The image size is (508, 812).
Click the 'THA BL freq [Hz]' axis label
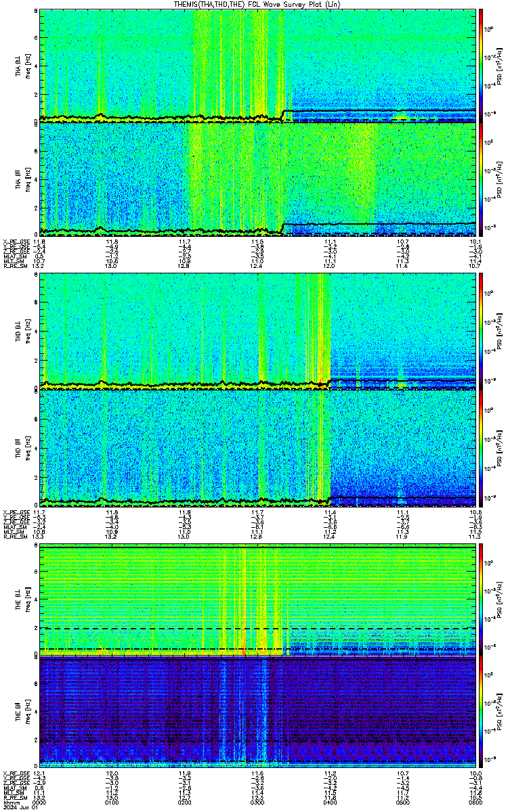tap(22, 66)
